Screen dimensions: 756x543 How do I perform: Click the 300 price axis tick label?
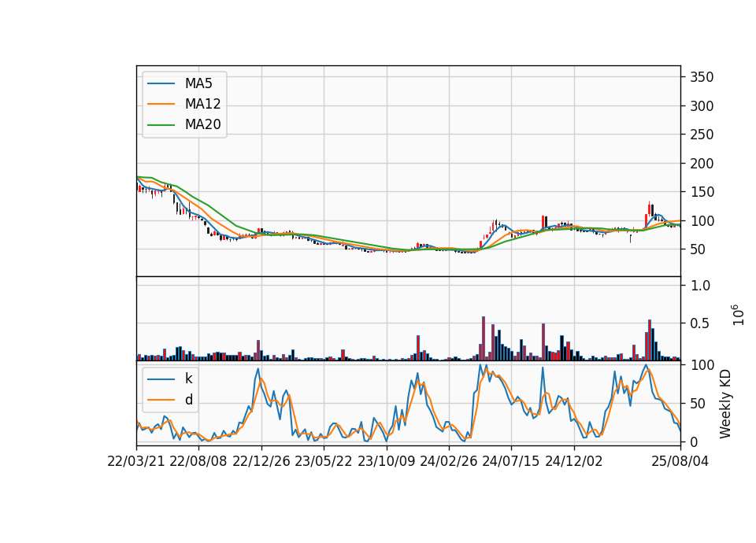tap(702, 106)
